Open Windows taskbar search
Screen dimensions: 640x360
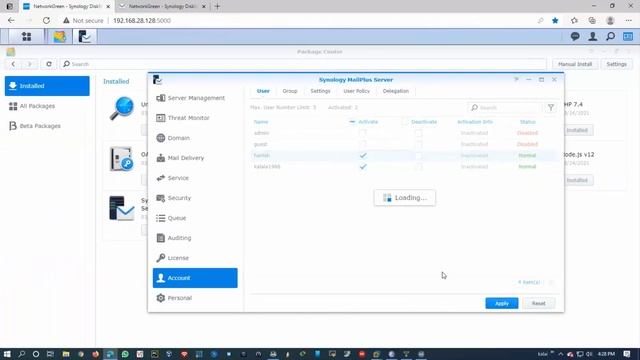click(x=22, y=354)
